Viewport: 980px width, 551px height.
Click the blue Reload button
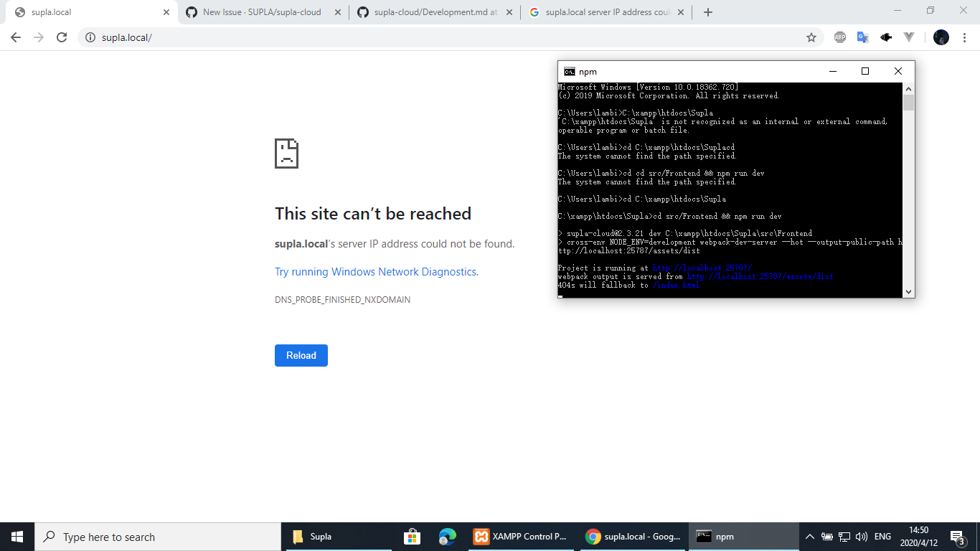[x=301, y=355]
